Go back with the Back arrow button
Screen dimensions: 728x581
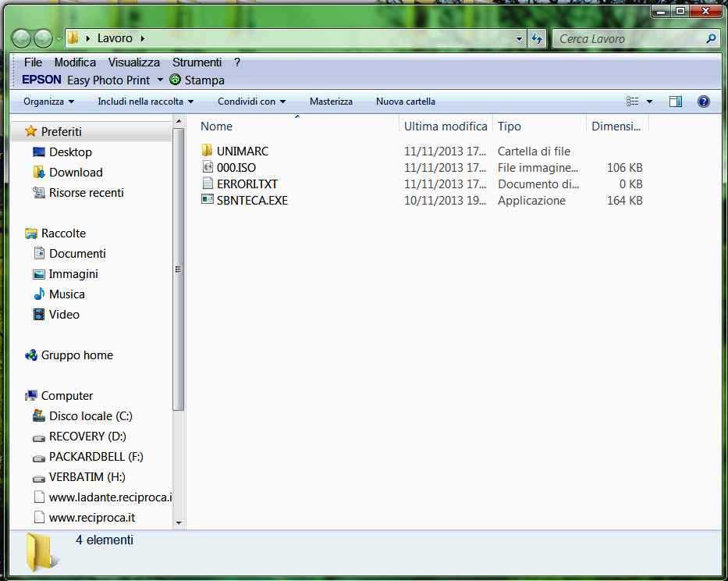[21, 38]
